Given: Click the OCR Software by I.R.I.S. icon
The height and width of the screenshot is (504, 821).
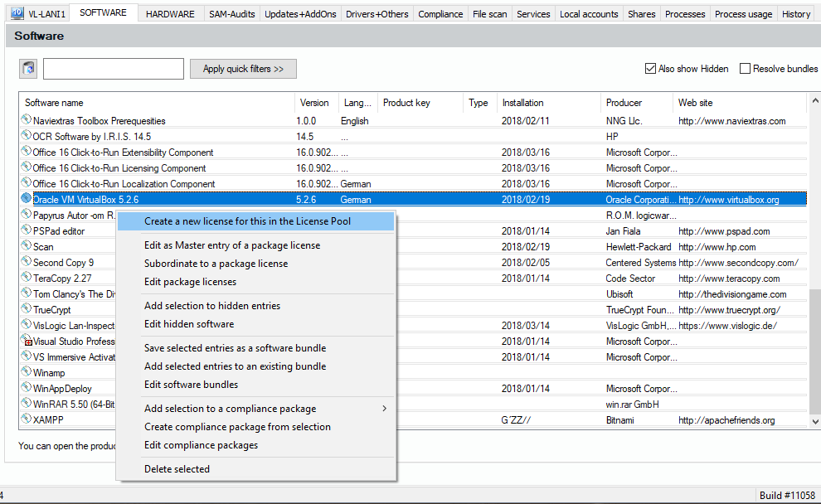Looking at the screenshot, I should 27,136.
